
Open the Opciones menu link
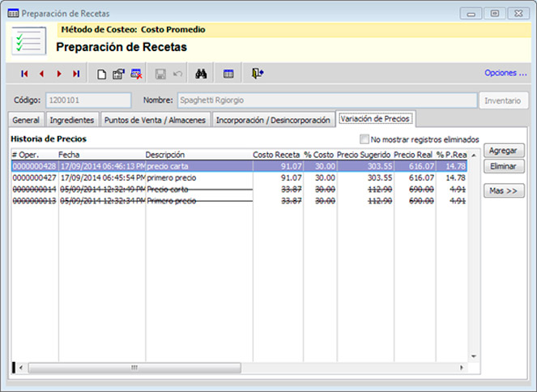coord(505,73)
